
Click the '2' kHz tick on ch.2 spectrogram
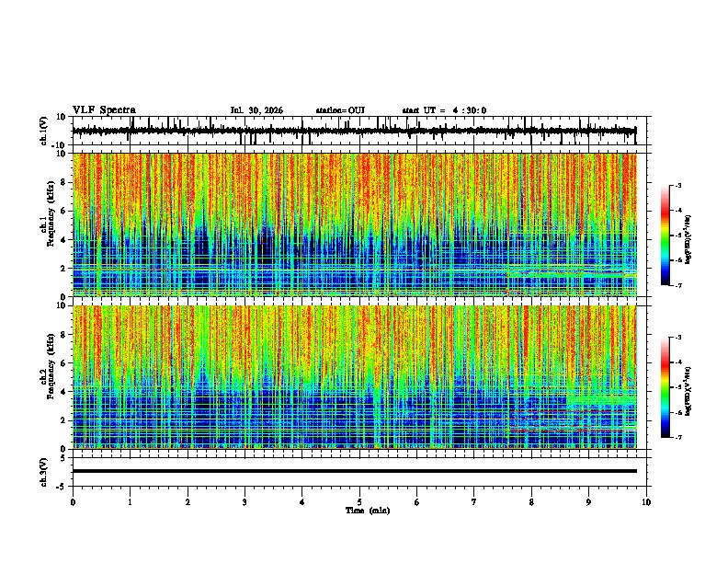(63, 420)
